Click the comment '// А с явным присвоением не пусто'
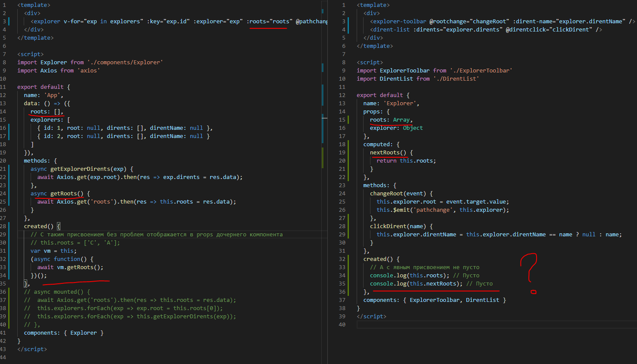The height and width of the screenshot is (364, 637). coord(425,267)
